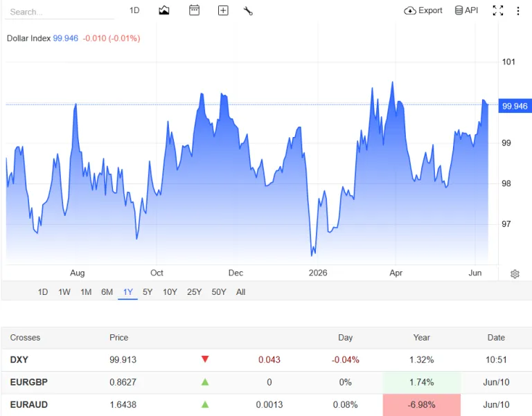Click the DXY time 10:51
The image size is (532, 416).
pyautogui.click(x=496, y=360)
